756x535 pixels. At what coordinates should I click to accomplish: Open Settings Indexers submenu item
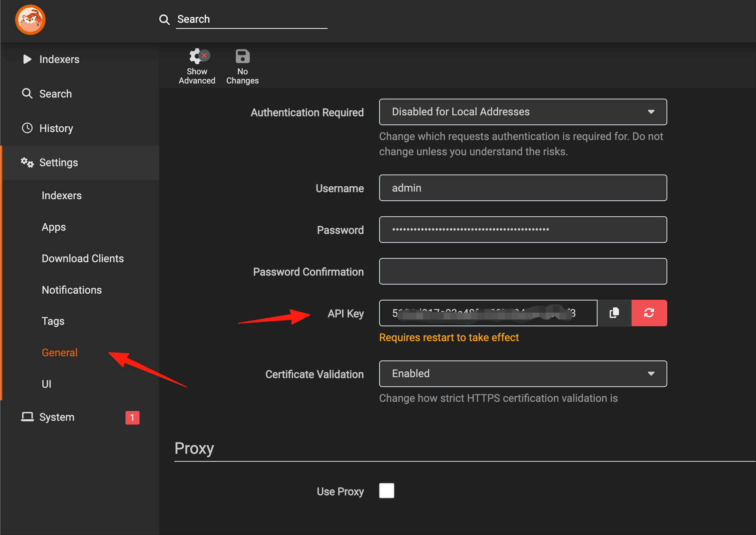tap(62, 195)
